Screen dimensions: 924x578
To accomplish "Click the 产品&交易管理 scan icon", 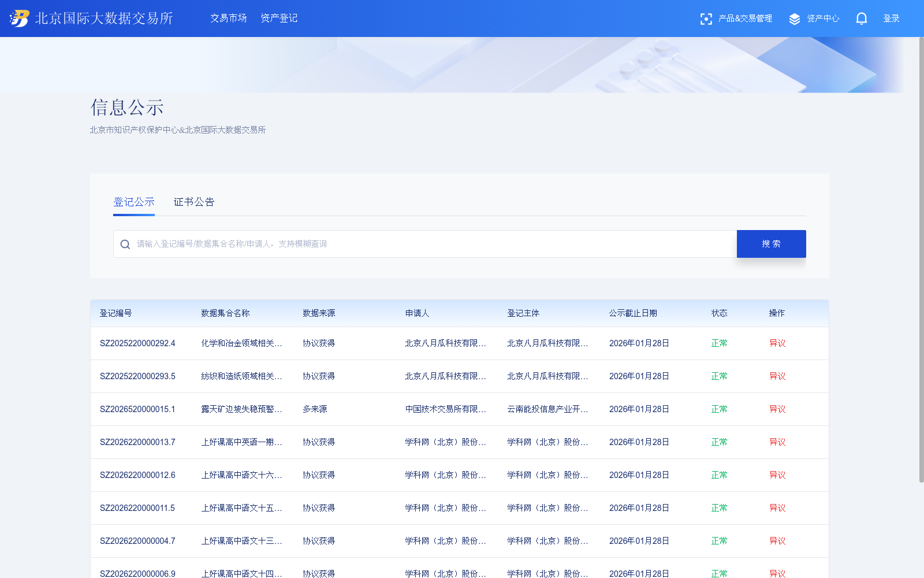I will (706, 19).
